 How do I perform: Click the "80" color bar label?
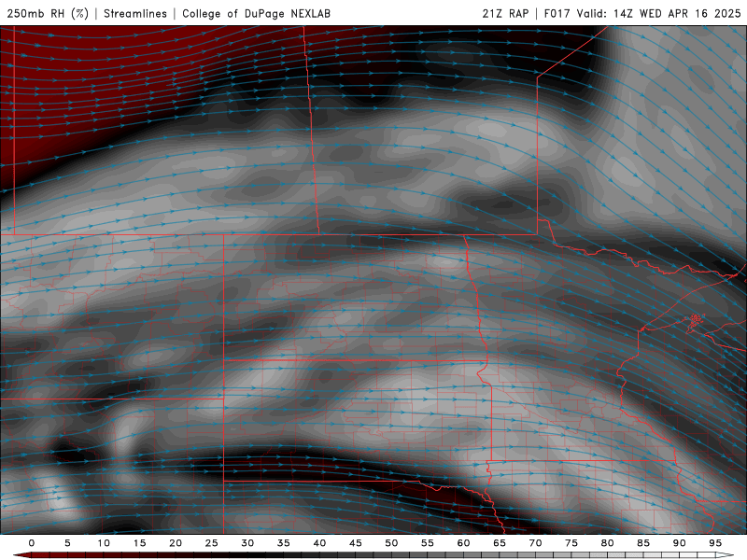pos(607,543)
